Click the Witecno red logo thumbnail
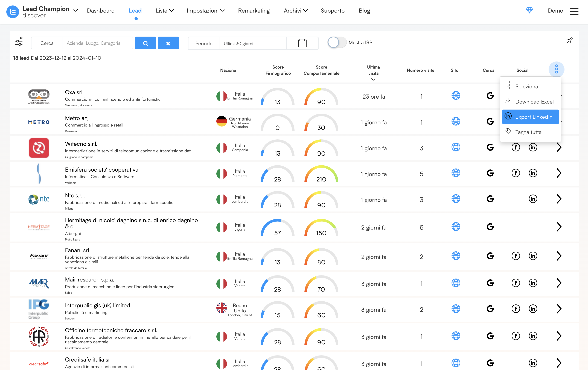 click(39, 148)
